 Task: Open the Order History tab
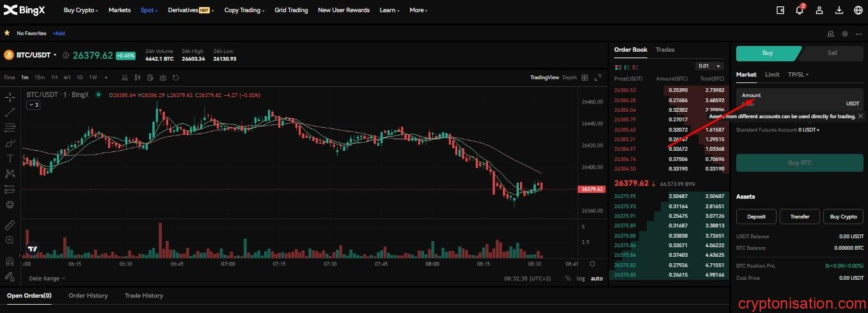[x=88, y=296]
